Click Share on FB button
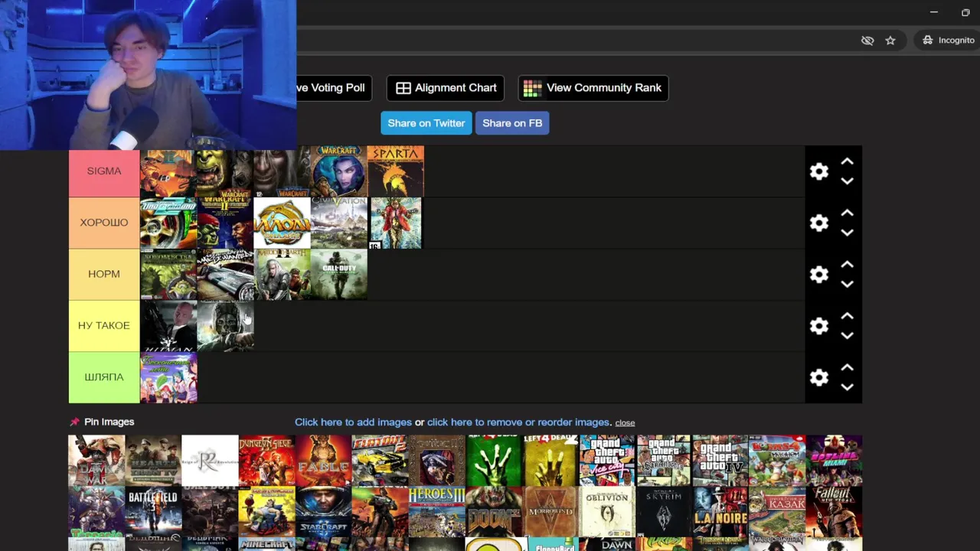Image resolution: width=980 pixels, height=551 pixels. pyautogui.click(x=512, y=123)
